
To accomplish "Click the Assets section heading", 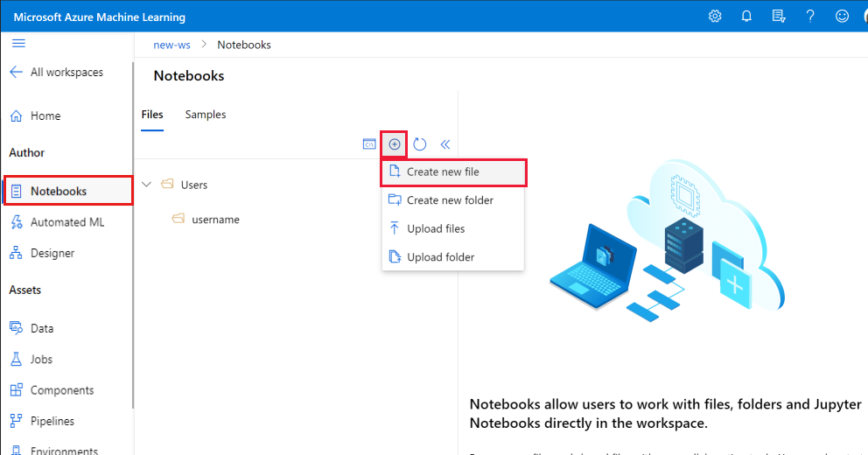I will tap(24, 290).
